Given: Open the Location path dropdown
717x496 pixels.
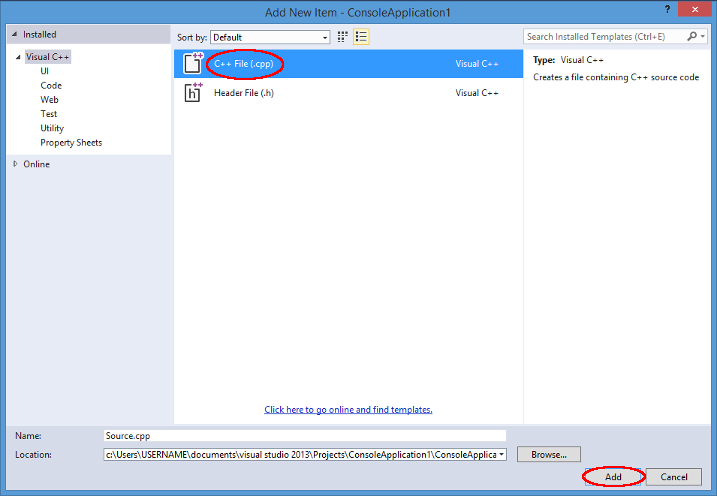Looking at the screenshot, I should pos(501,454).
